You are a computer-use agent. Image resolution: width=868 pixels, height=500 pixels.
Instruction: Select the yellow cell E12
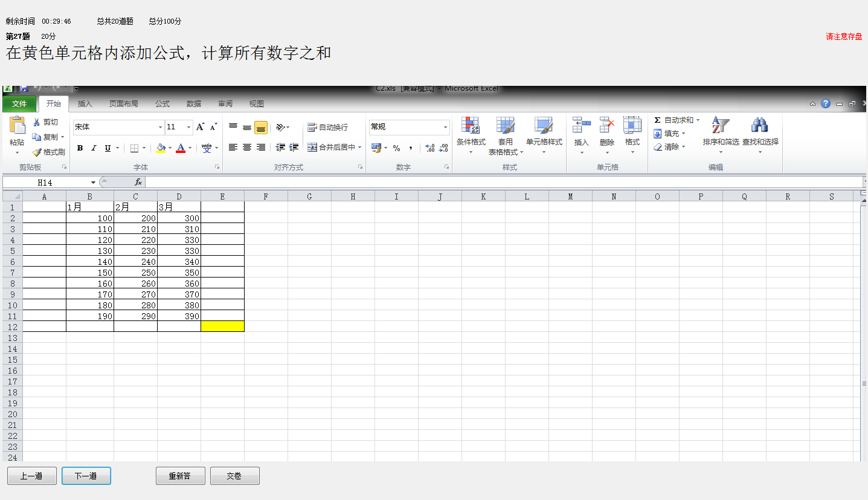tap(222, 326)
